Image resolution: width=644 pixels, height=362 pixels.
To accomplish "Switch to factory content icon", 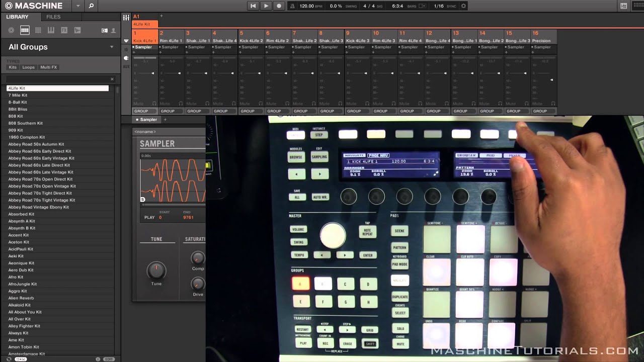I will coord(104,31).
